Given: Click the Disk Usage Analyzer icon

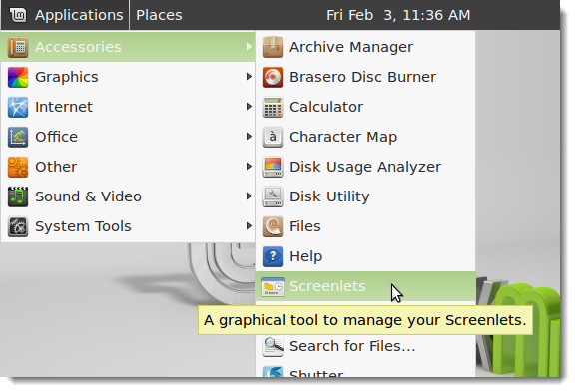Looking at the screenshot, I should (x=273, y=167).
